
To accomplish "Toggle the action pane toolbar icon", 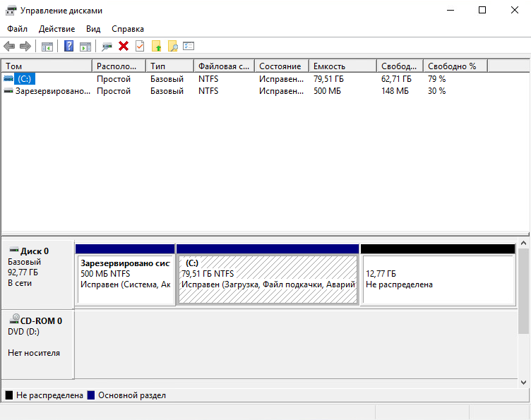I will tap(85, 46).
